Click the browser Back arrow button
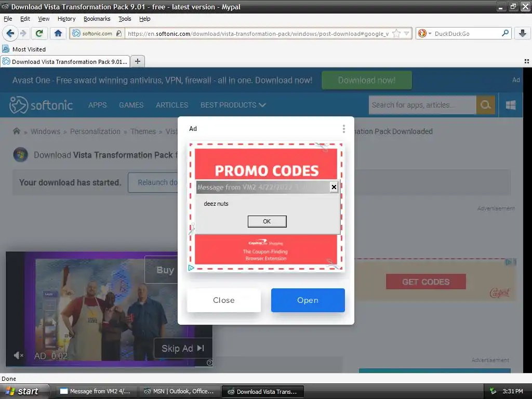The height and width of the screenshot is (399, 532). click(x=10, y=33)
